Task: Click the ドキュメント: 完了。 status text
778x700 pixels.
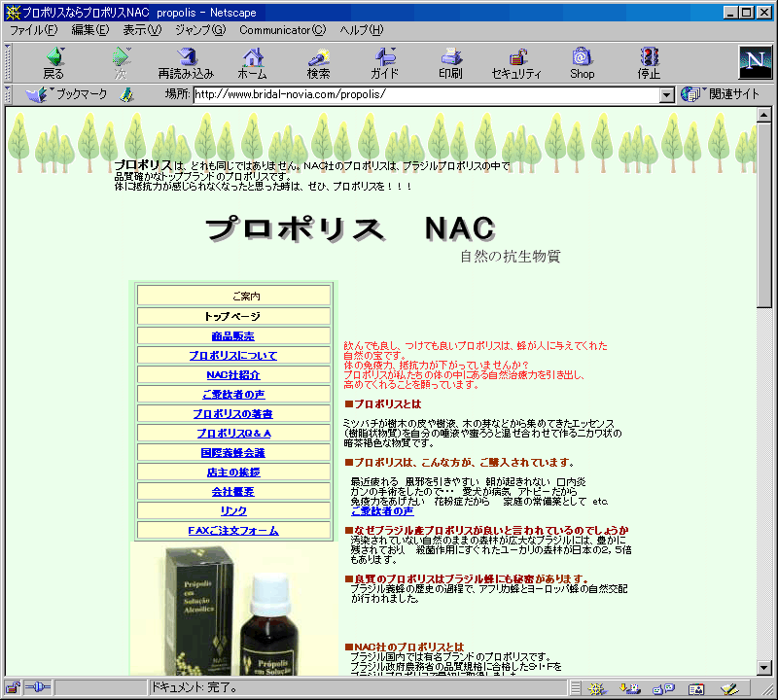Action: coord(194,687)
